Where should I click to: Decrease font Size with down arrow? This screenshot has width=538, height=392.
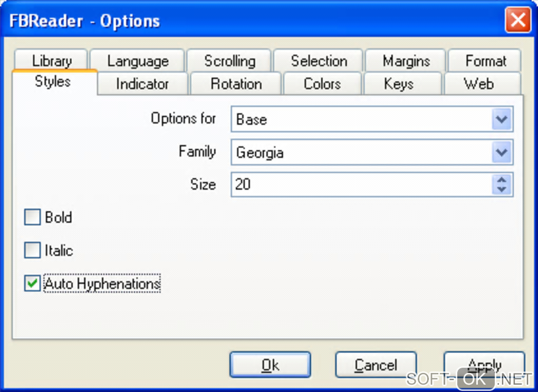click(502, 189)
